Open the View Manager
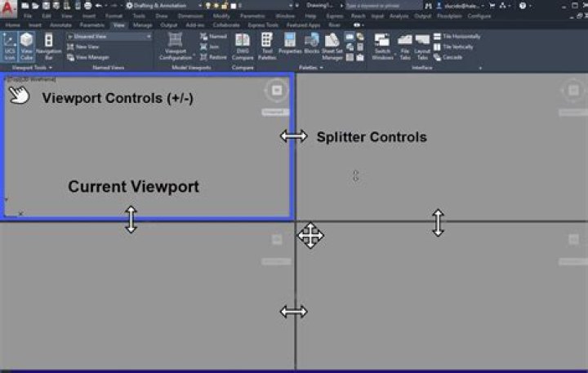 click(87, 57)
